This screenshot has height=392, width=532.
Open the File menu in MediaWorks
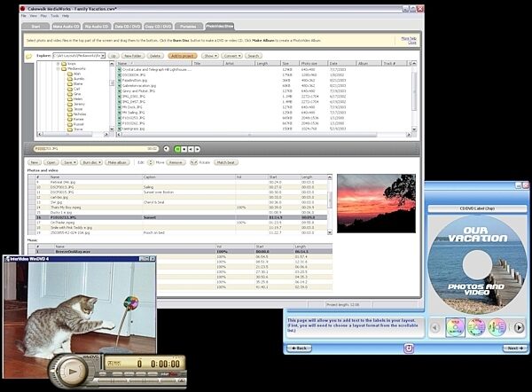23,16
